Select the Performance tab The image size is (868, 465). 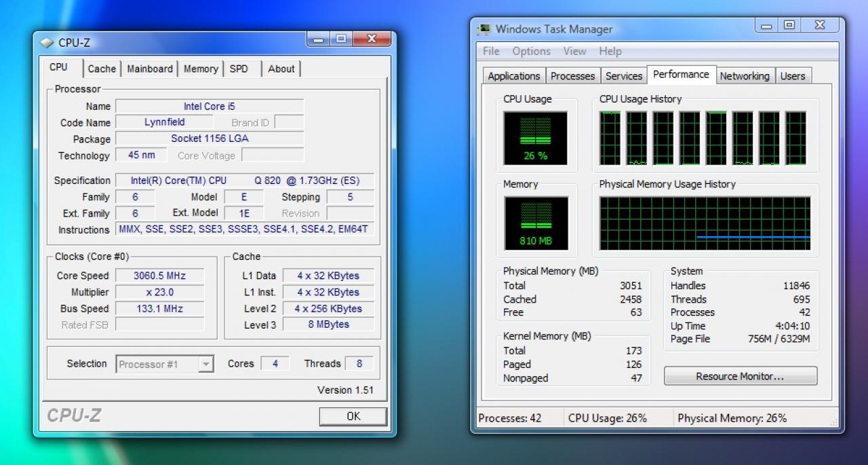coord(681,75)
